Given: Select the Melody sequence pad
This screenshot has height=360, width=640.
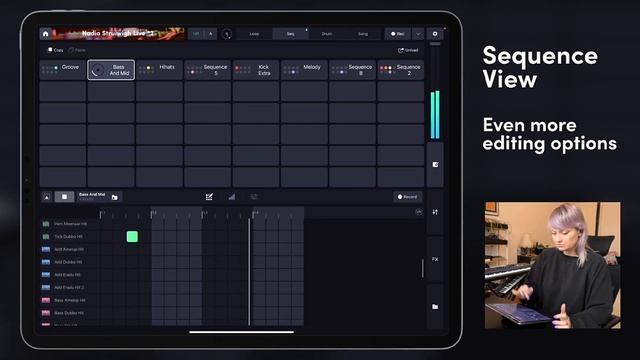Looking at the screenshot, I should [304, 70].
